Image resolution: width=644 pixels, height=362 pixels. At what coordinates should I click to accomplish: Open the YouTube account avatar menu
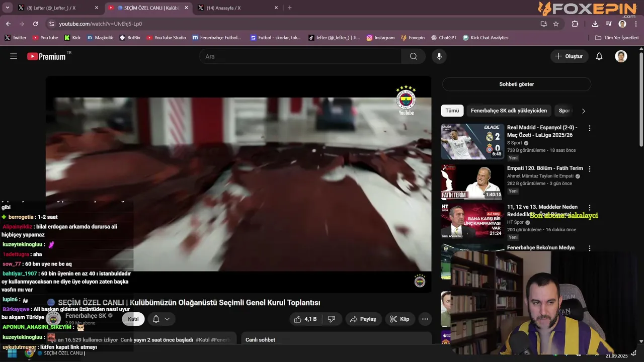[x=621, y=56]
